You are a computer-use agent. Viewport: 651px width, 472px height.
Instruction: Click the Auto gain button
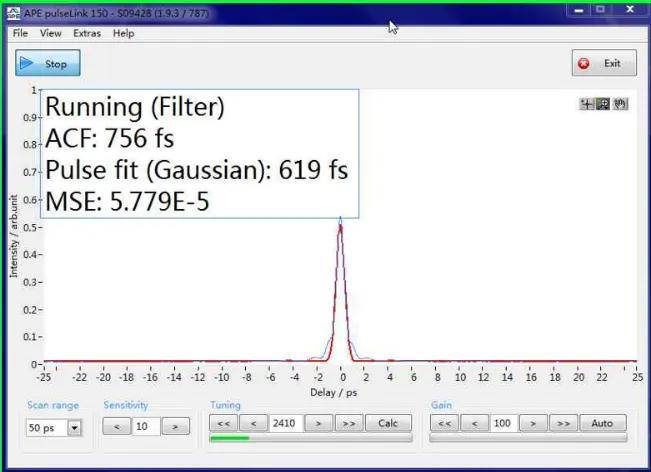click(x=602, y=423)
